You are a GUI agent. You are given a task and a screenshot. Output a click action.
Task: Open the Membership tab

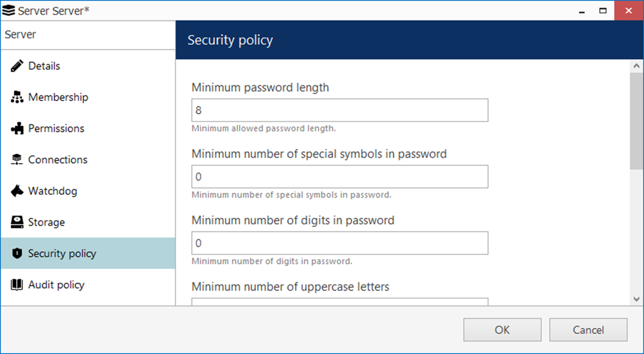(58, 97)
